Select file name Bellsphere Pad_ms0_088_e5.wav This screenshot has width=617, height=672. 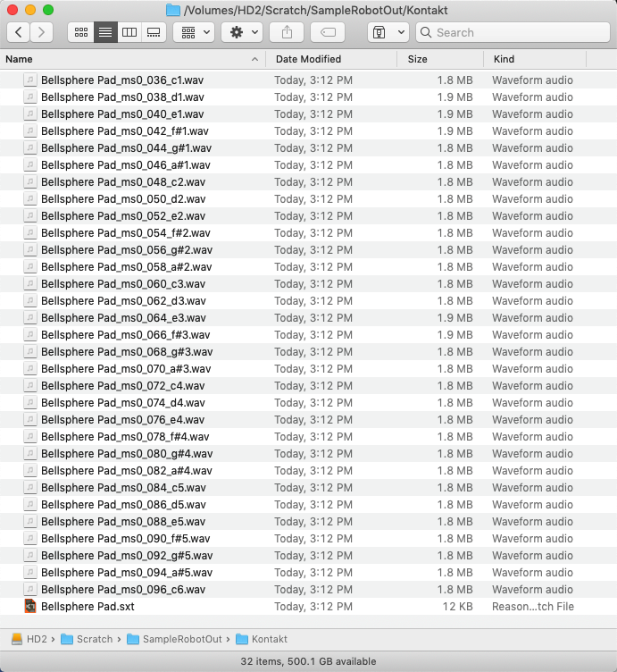pos(123,522)
